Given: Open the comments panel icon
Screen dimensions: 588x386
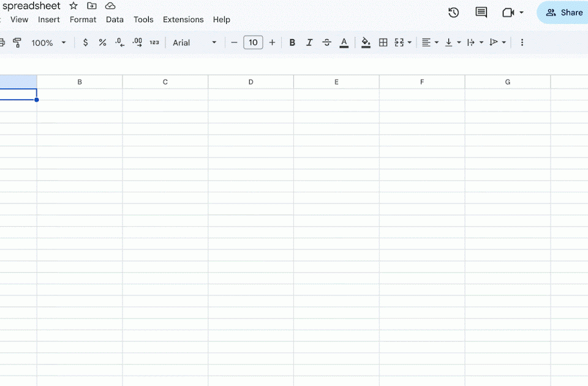Looking at the screenshot, I should 481,13.
